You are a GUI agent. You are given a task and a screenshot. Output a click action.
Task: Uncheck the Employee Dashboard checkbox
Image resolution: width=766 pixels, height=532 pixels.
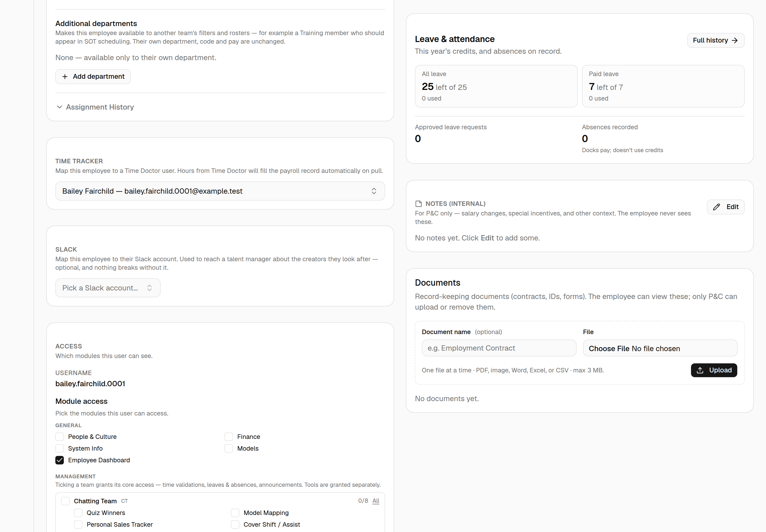coord(60,460)
